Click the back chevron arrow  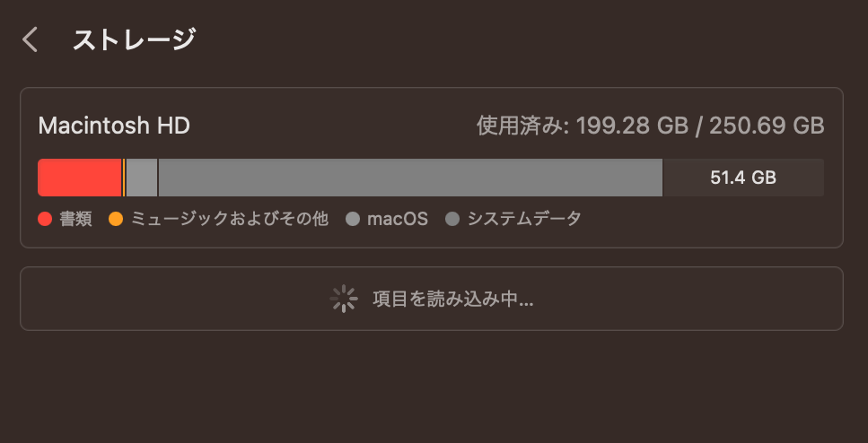pos(31,39)
